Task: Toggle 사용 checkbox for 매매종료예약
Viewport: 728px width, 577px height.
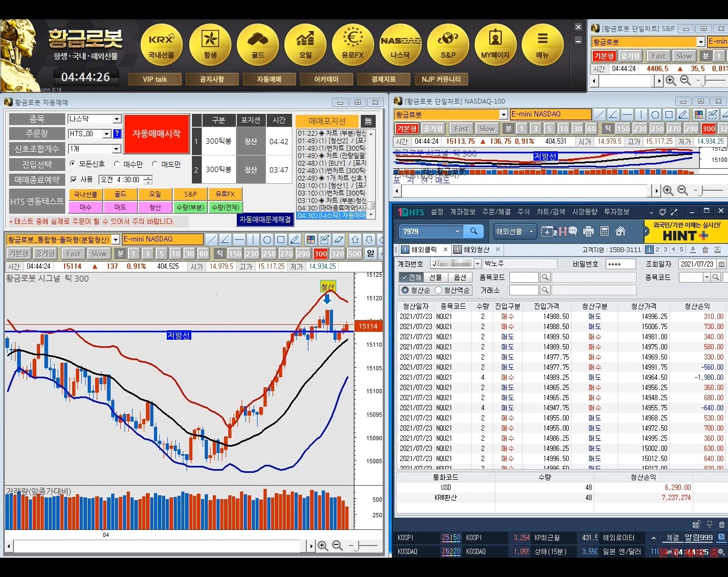Action: point(74,180)
